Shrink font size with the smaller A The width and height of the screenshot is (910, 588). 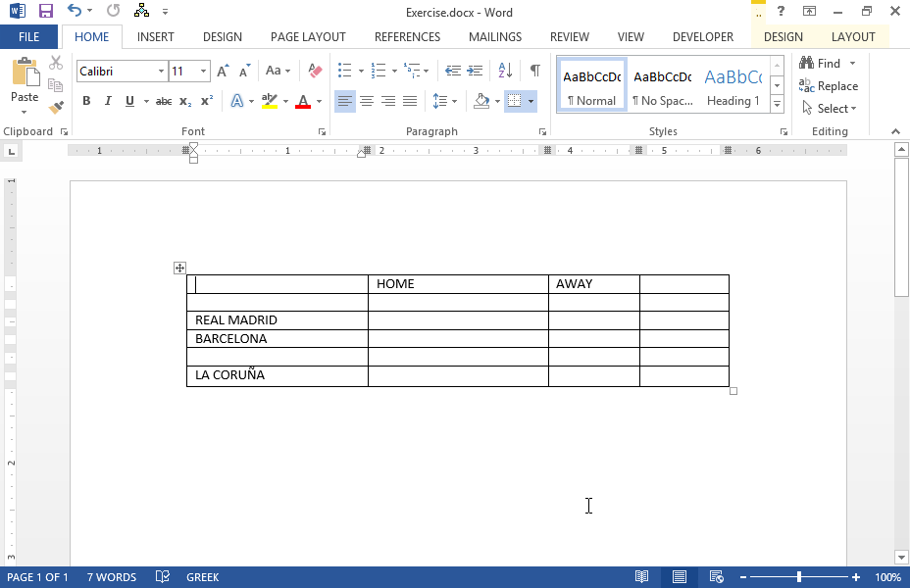tap(245, 71)
